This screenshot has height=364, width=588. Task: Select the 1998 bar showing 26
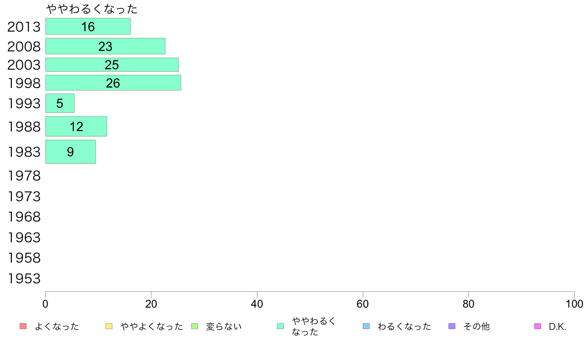[113, 83]
